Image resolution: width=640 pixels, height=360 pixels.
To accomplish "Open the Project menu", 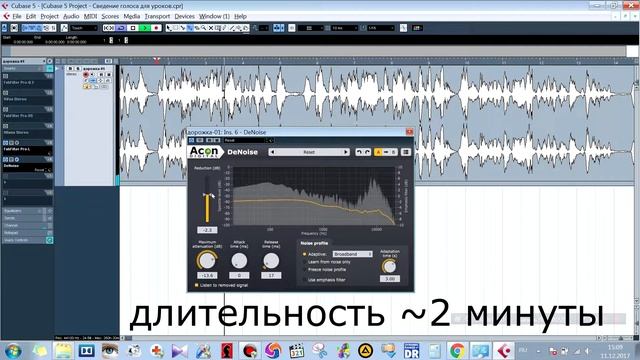I will coord(49,16).
